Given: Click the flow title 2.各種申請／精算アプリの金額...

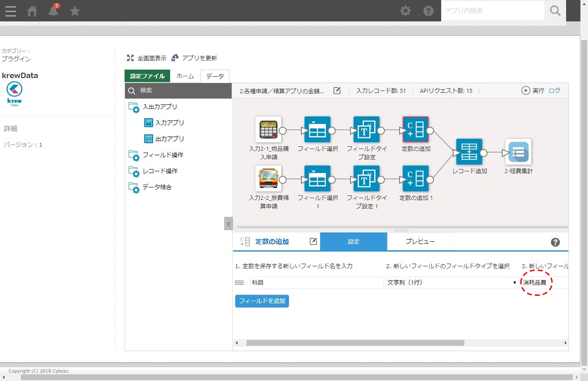Looking at the screenshot, I should (282, 91).
